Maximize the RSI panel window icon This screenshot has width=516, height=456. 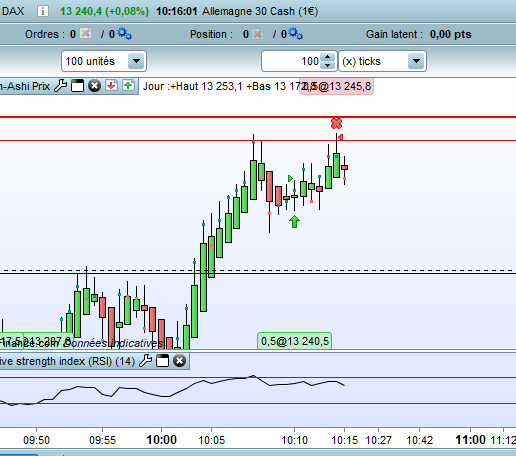(163, 361)
